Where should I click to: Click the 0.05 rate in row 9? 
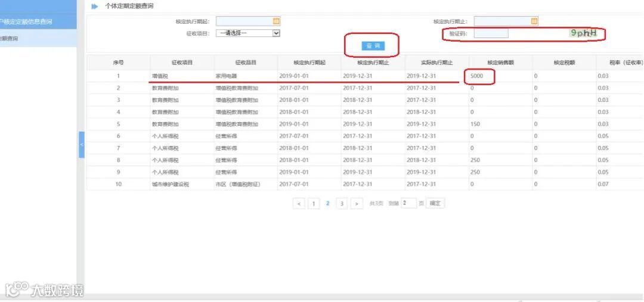(x=603, y=172)
